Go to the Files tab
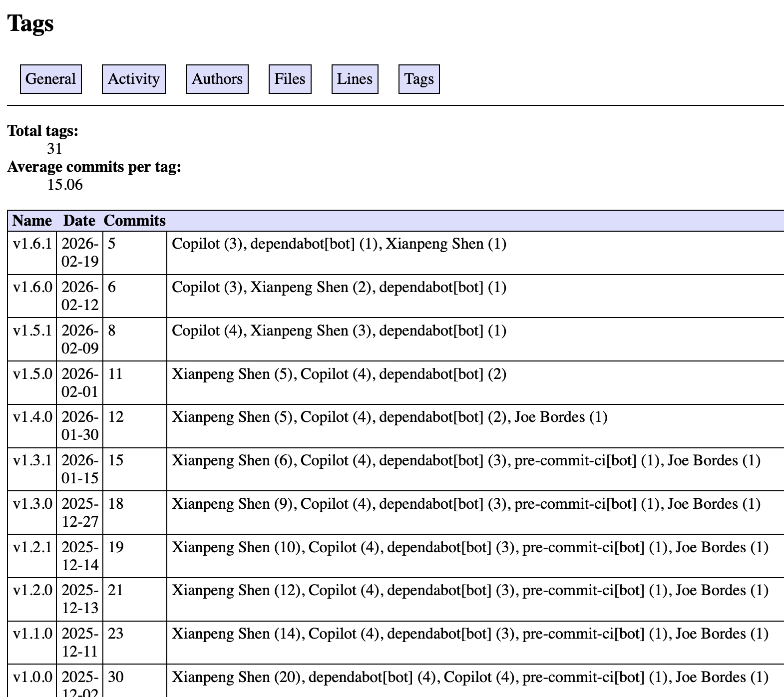Image resolution: width=784 pixels, height=697 pixels. [x=290, y=79]
